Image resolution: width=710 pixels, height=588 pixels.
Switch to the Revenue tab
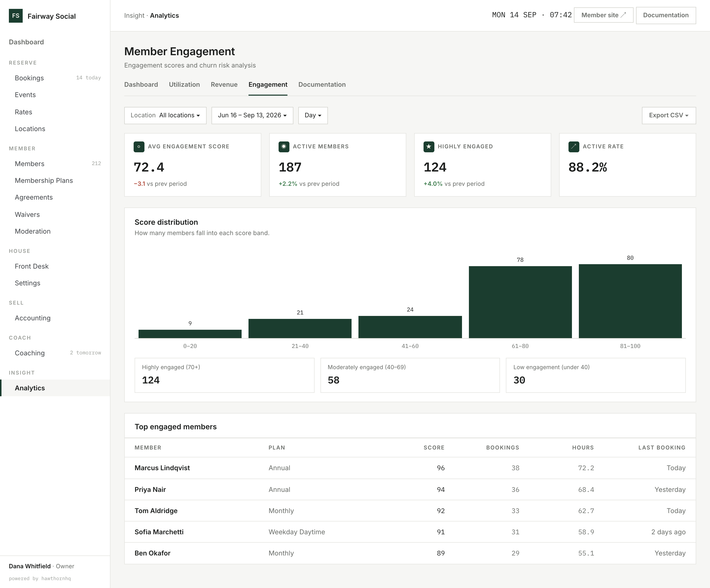tap(224, 85)
